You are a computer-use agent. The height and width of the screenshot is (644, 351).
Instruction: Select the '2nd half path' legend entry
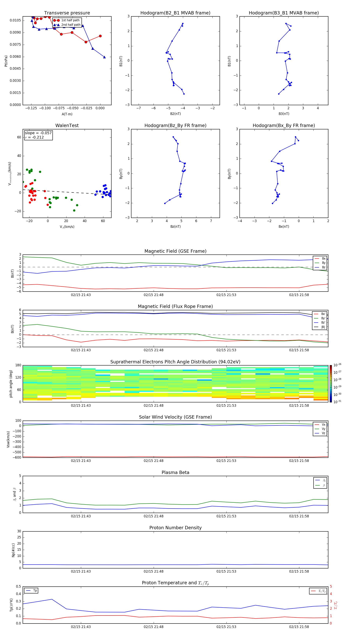click(67, 25)
